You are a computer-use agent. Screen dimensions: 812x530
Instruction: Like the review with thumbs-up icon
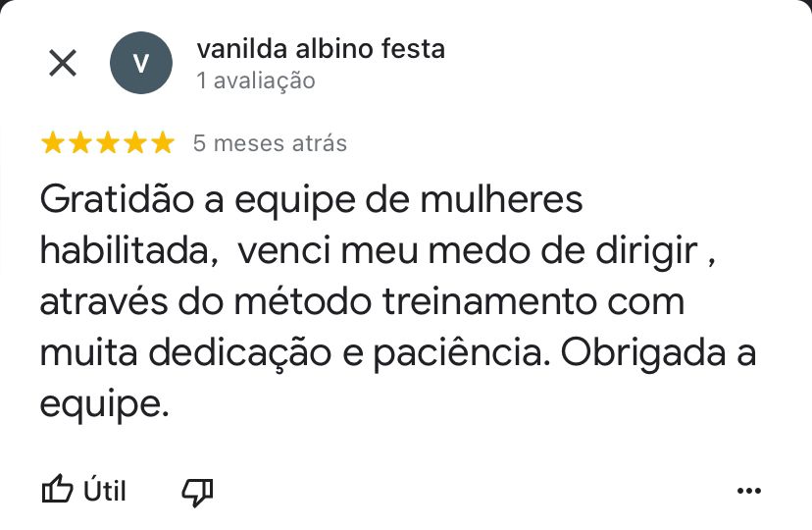click(58, 490)
